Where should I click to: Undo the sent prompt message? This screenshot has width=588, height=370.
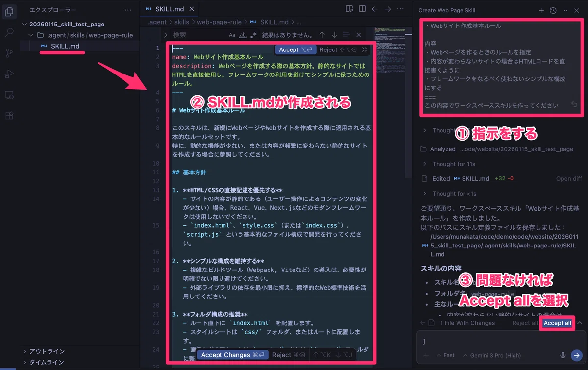point(574,105)
